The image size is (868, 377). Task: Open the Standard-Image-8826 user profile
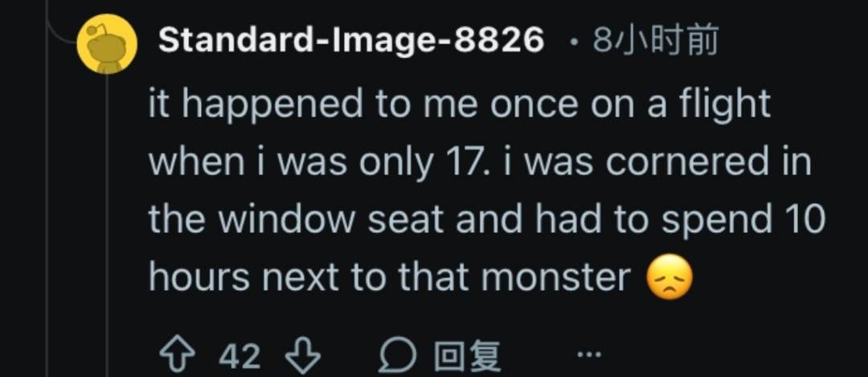(351, 40)
